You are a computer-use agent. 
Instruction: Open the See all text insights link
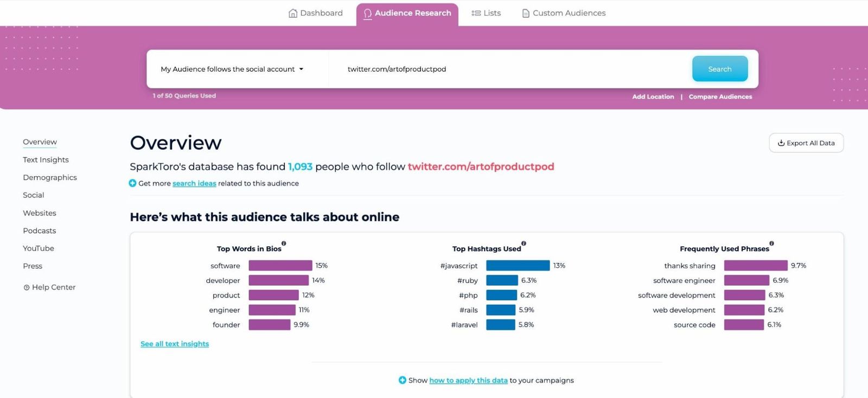175,344
